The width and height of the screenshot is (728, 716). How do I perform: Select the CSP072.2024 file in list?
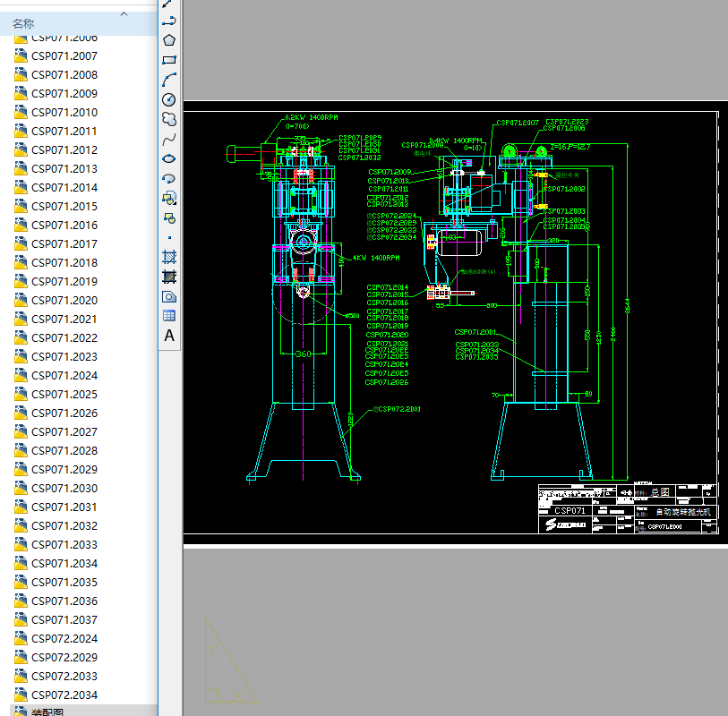[x=64, y=639]
